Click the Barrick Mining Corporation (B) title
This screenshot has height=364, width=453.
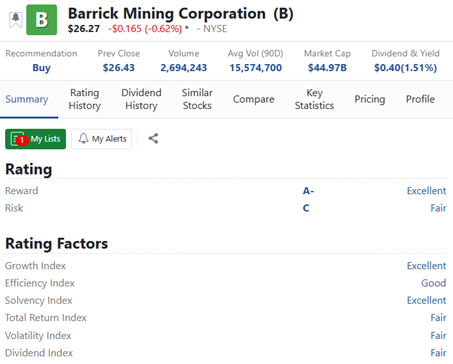pyautogui.click(x=181, y=14)
